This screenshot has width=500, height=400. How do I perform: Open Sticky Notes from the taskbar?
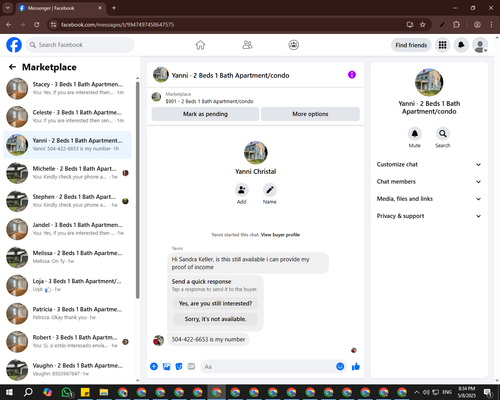coord(85,392)
